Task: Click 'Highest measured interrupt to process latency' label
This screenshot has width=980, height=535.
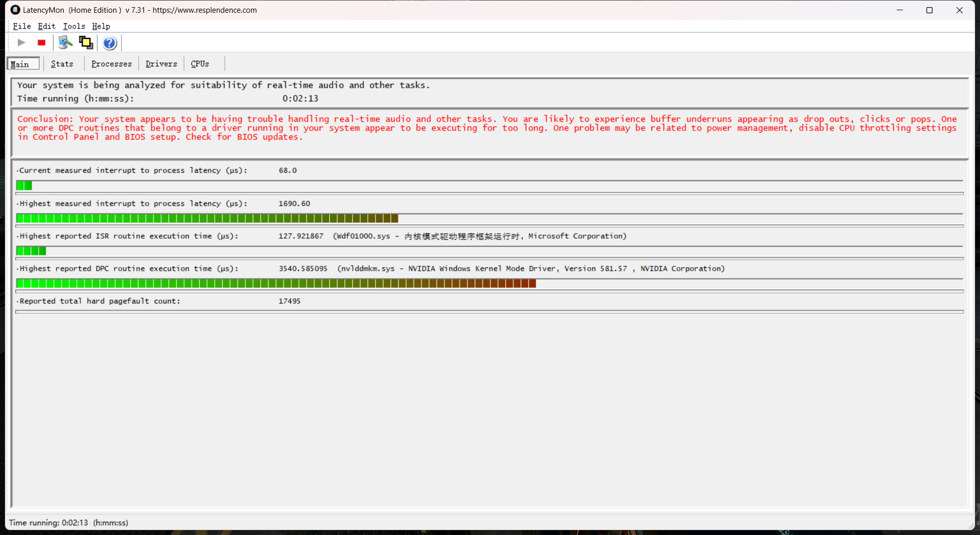Action: click(133, 203)
